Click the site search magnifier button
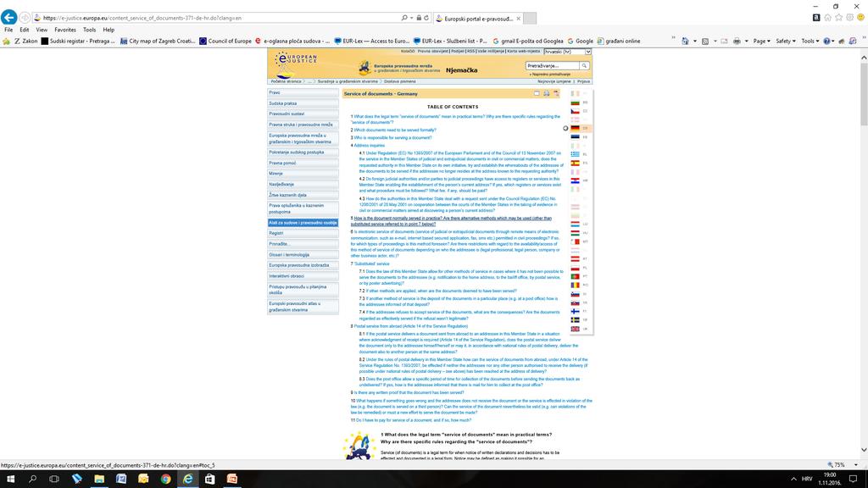868x488 pixels. click(x=583, y=66)
